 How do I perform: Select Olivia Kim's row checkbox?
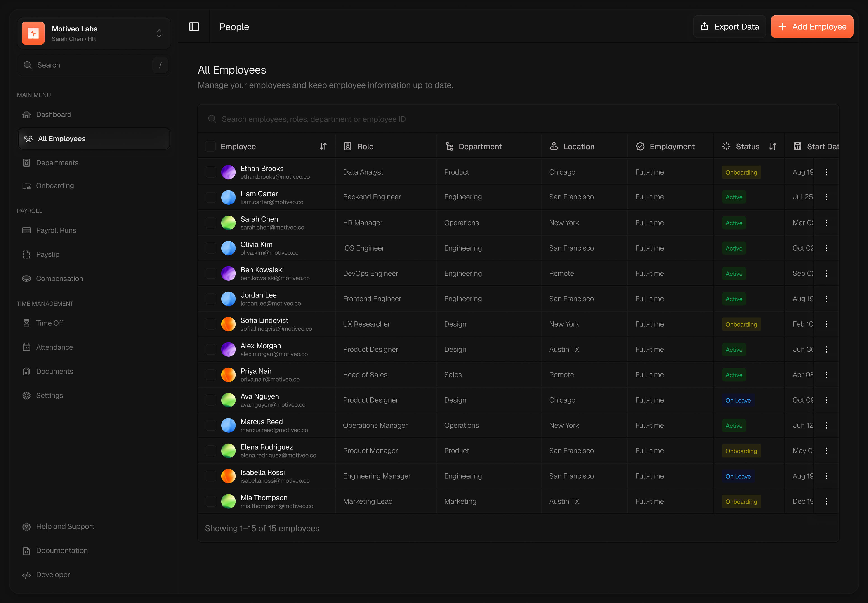click(x=211, y=248)
